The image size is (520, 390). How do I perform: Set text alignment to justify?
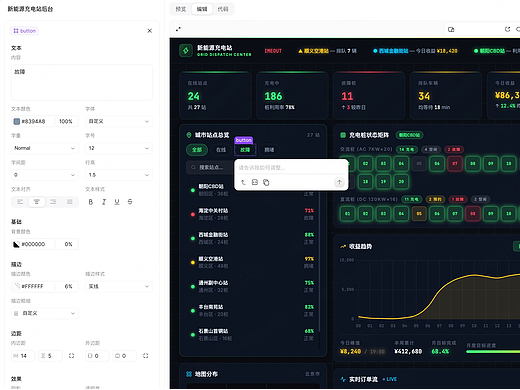pos(70,202)
